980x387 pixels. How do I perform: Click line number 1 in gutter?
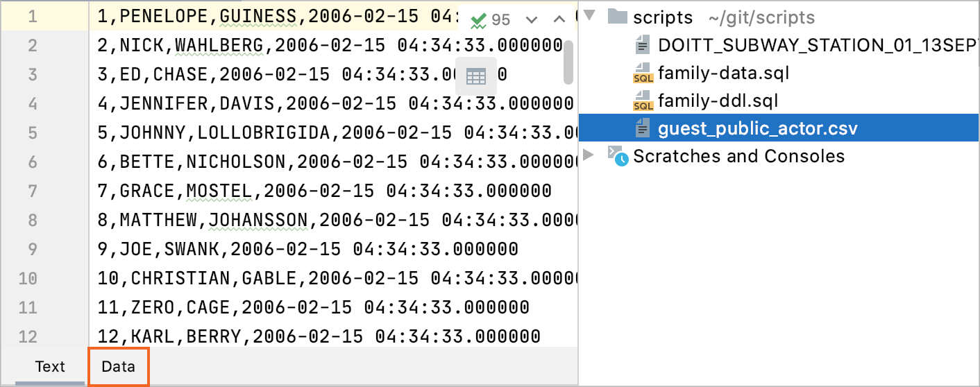click(x=32, y=17)
